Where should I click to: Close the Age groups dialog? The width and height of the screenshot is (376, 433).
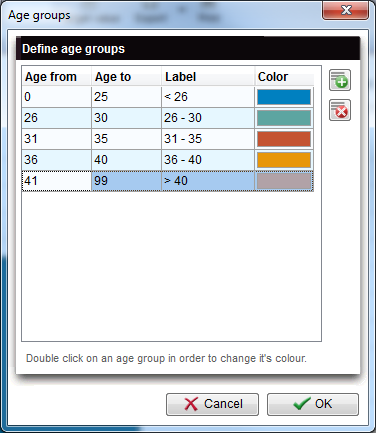(345, 10)
